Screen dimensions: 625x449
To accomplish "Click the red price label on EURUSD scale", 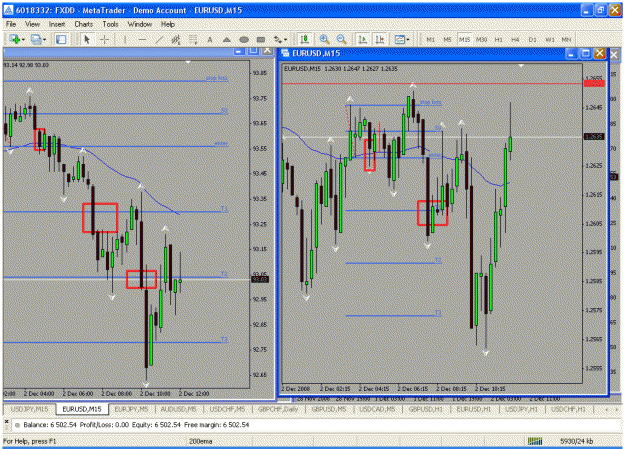I will [x=594, y=83].
